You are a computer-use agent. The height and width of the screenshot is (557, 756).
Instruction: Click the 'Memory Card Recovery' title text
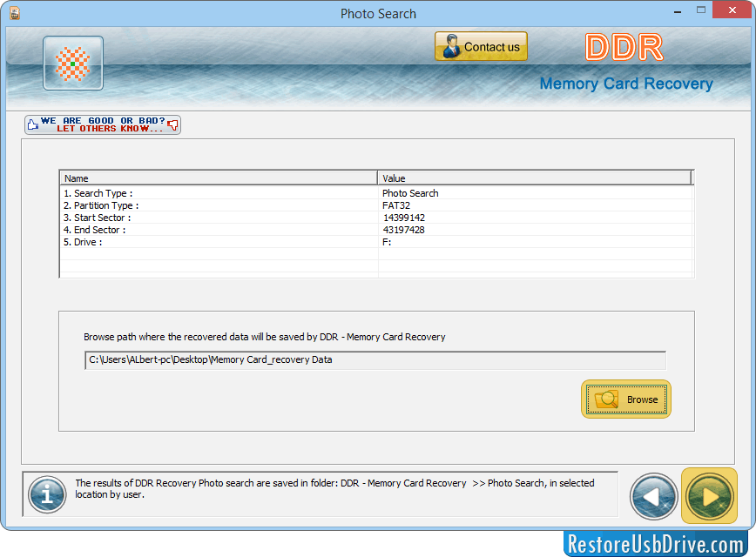[x=626, y=84]
